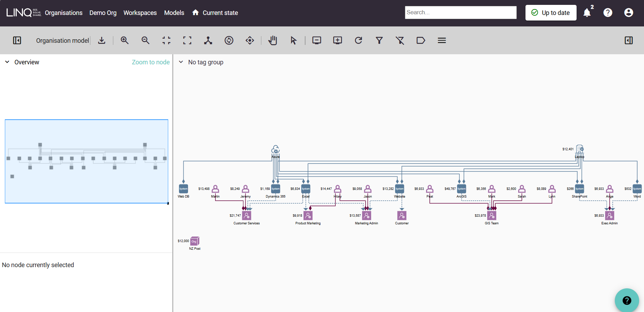Open the Models menu
This screenshot has height=312, width=644.
pyautogui.click(x=174, y=13)
